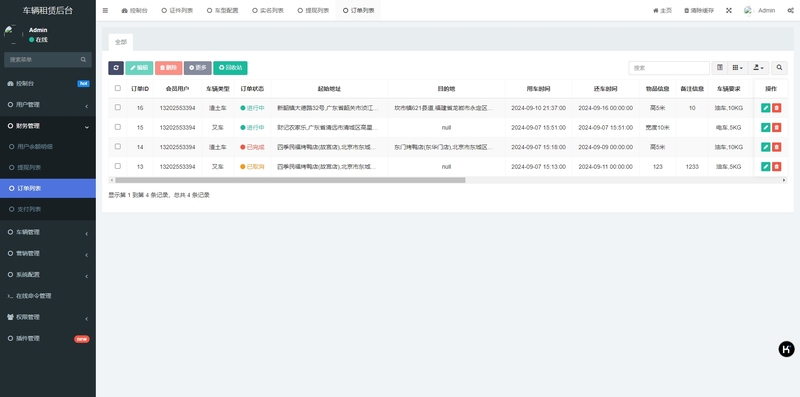Click the table search input field
This screenshot has height=397, width=800.
669,68
